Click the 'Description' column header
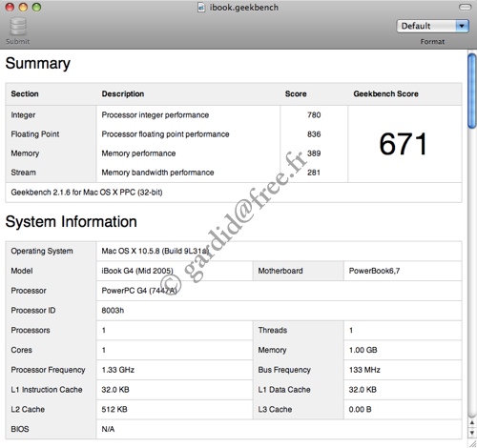477x448 pixels. coord(123,94)
